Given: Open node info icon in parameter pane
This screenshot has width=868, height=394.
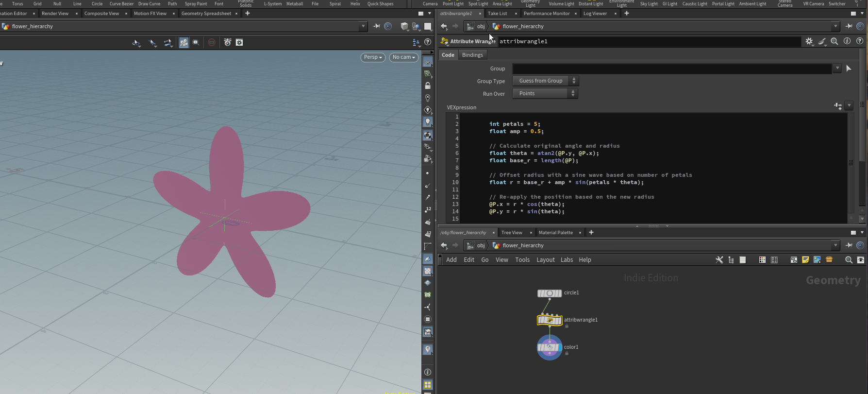Looking at the screenshot, I should [847, 41].
